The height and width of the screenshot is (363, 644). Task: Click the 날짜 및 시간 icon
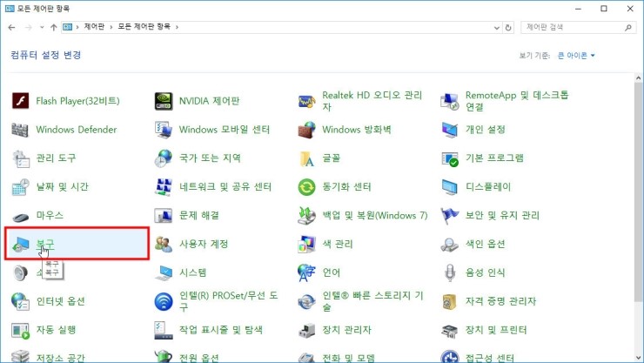tap(20, 187)
